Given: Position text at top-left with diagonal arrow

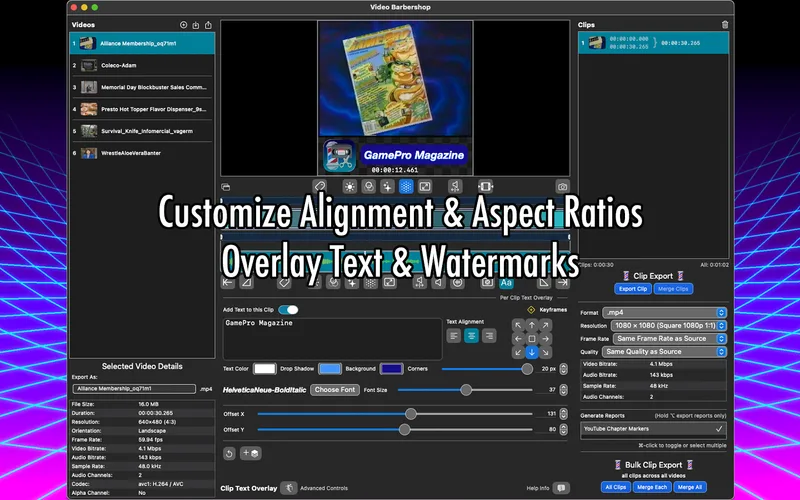Looking at the screenshot, I should (518, 326).
